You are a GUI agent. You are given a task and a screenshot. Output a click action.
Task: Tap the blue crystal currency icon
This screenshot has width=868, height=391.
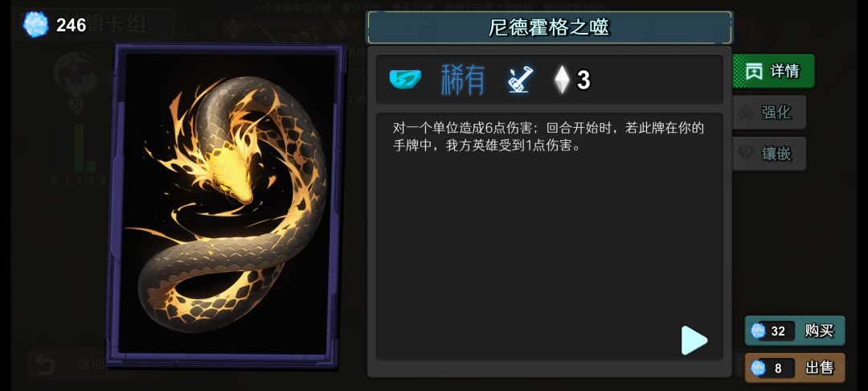click(36, 24)
